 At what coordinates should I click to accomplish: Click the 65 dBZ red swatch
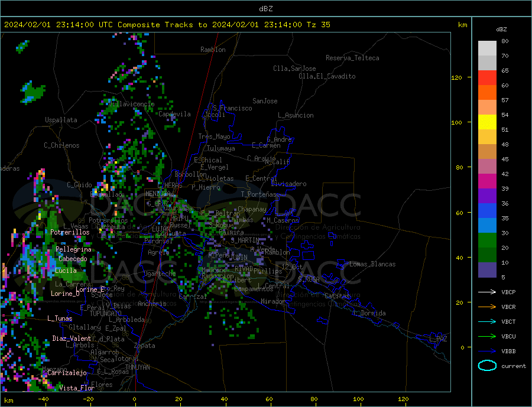point(487,77)
